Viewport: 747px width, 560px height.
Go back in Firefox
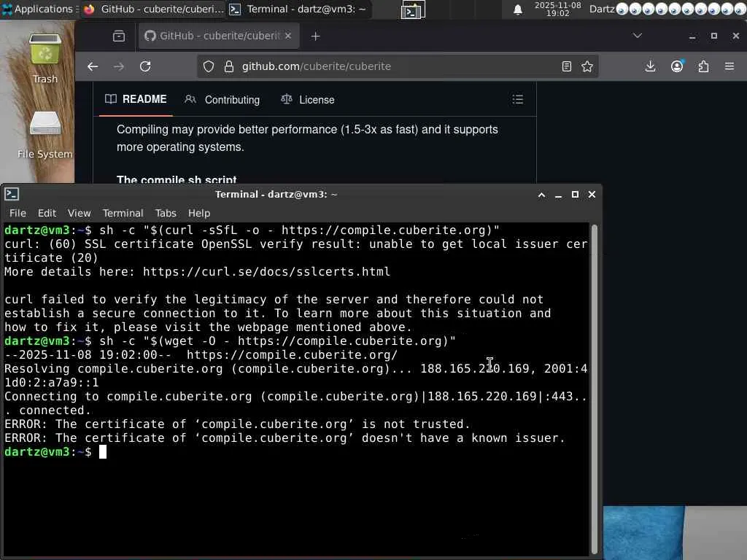point(93,66)
